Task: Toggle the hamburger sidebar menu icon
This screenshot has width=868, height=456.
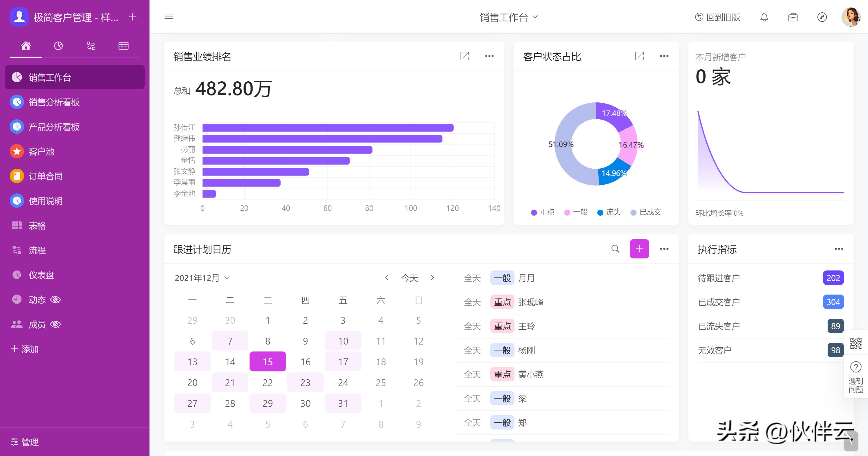Action: [x=169, y=17]
